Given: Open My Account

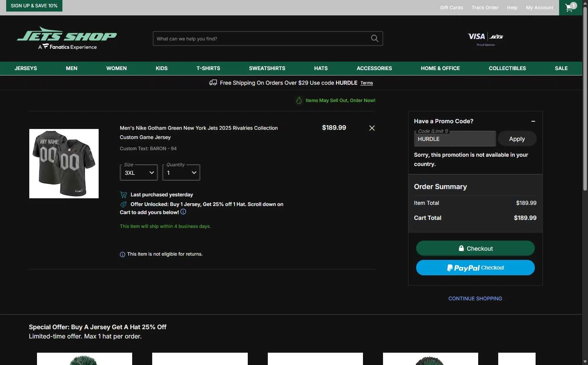Looking at the screenshot, I should tap(539, 7).
